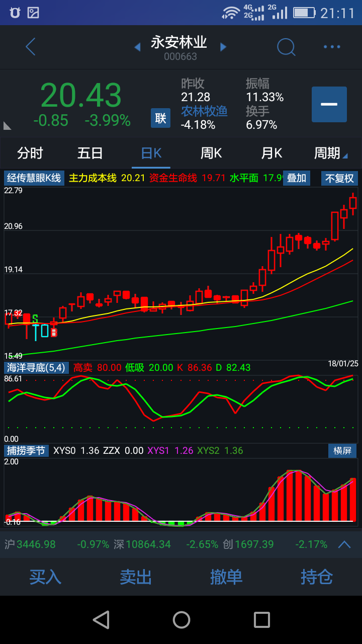Open the 分时 intraday tab
Screen dimensions: 362x644
point(30,153)
